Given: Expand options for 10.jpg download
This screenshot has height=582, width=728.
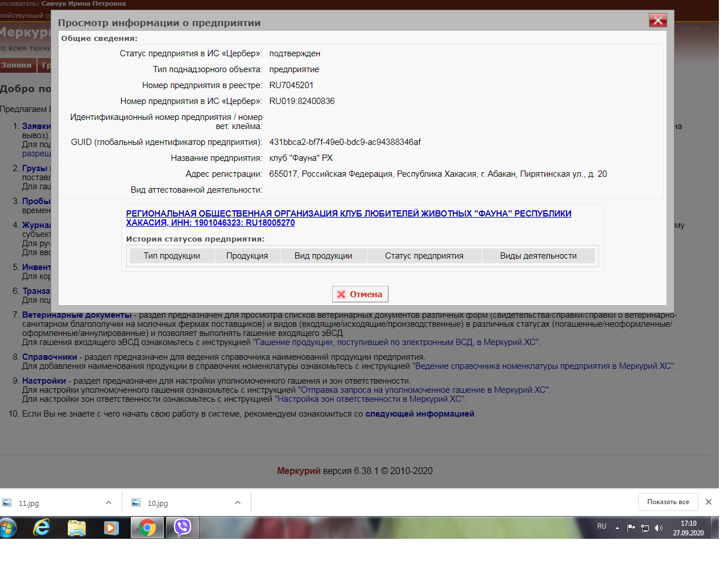Looking at the screenshot, I should point(238,502).
